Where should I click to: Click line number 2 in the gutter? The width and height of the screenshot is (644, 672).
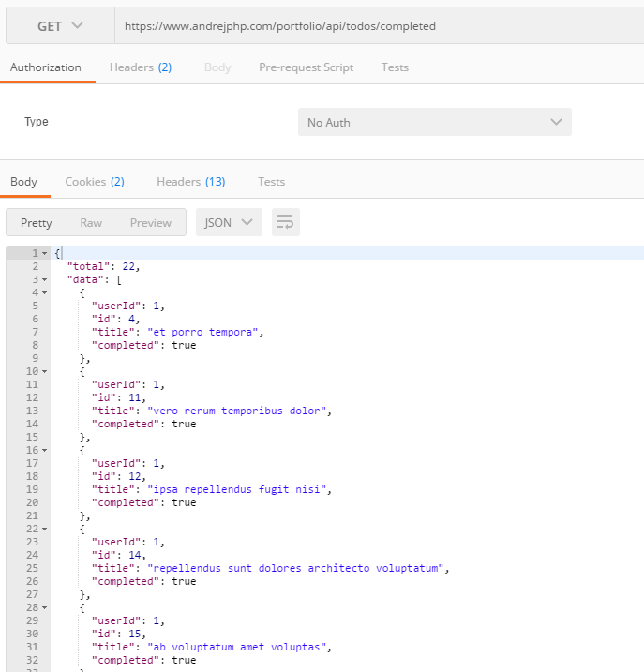click(36, 266)
